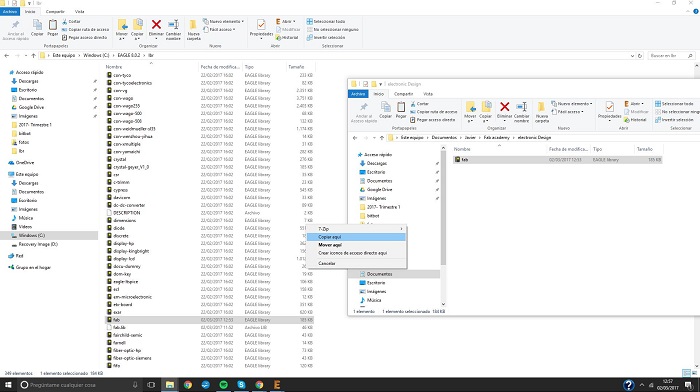The width and height of the screenshot is (700, 392).
Task: Switch lbr window to large icons view
Action: (x=694, y=372)
